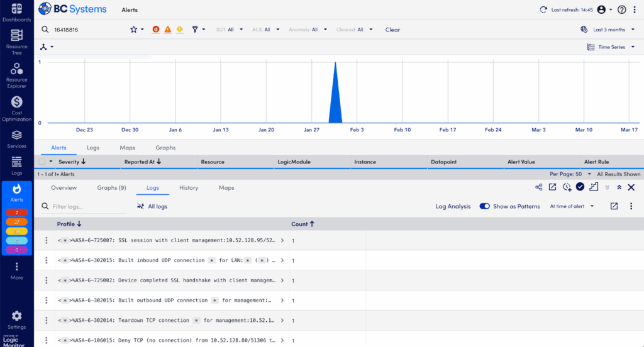Change the Per Page 50 setting
This screenshot has height=347, width=644.
[570, 174]
